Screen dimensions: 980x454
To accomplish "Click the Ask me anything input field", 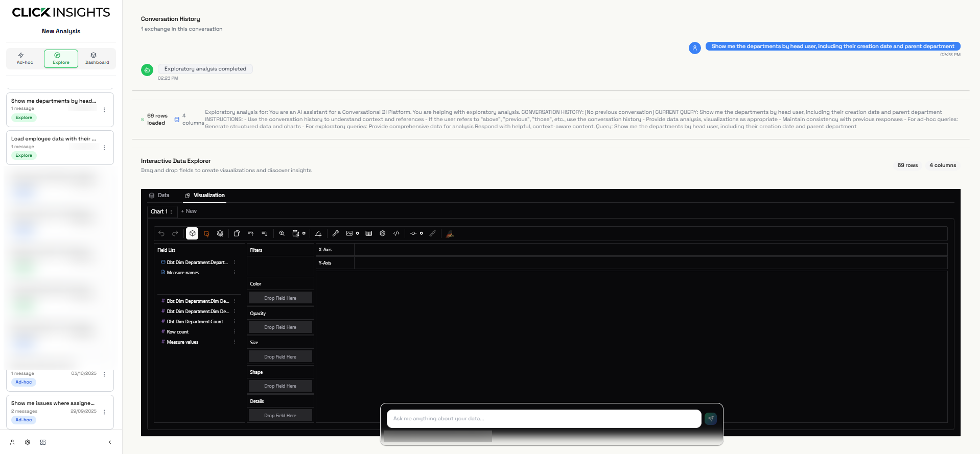I will coord(544,419).
